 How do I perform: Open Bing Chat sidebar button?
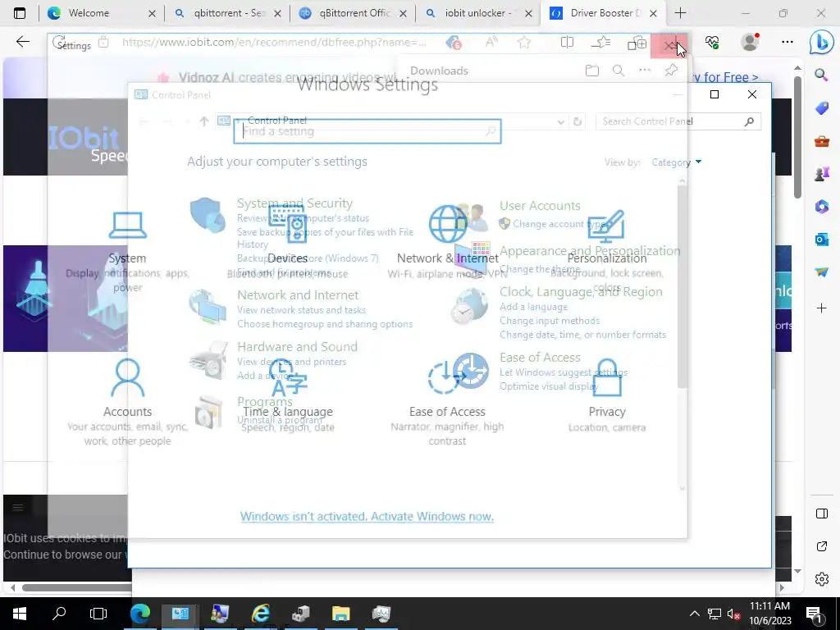821,42
